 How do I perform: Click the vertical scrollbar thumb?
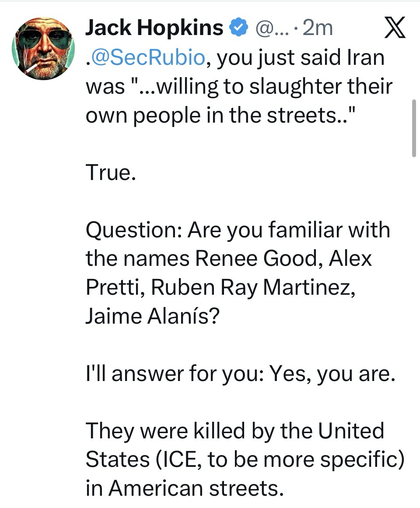(414, 128)
